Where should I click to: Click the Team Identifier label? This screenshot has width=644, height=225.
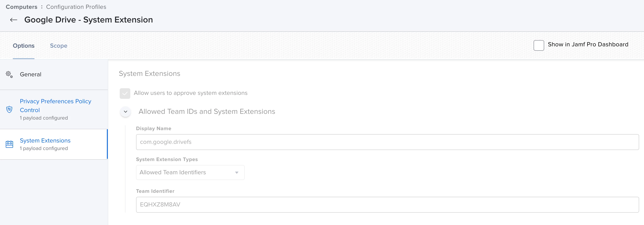(x=155, y=191)
